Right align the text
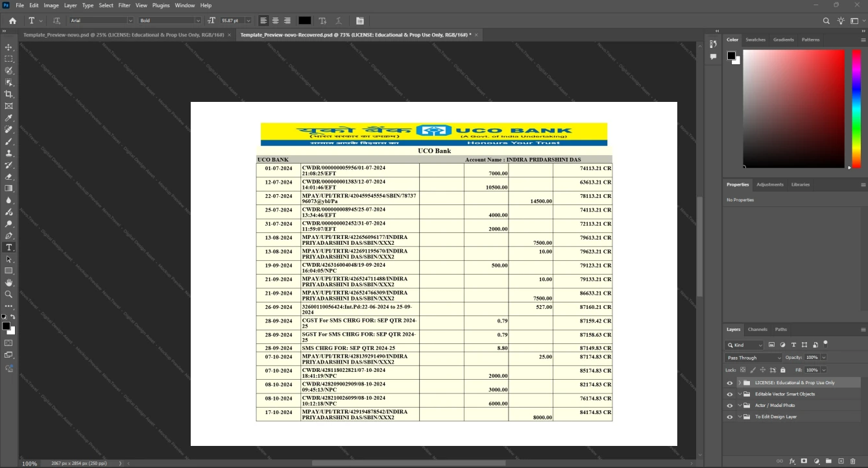This screenshot has height=468, width=868. coord(287,21)
